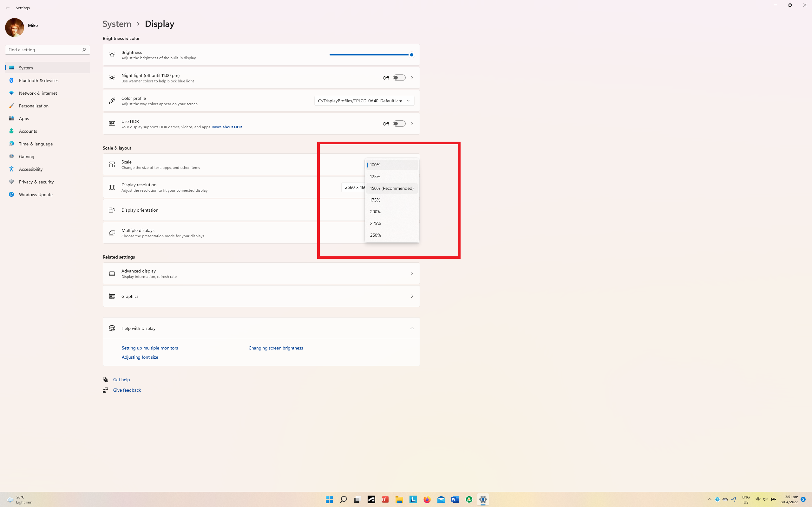Choose 150% (Recommended) scale option
812x507 pixels.
pyautogui.click(x=392, y=188)
